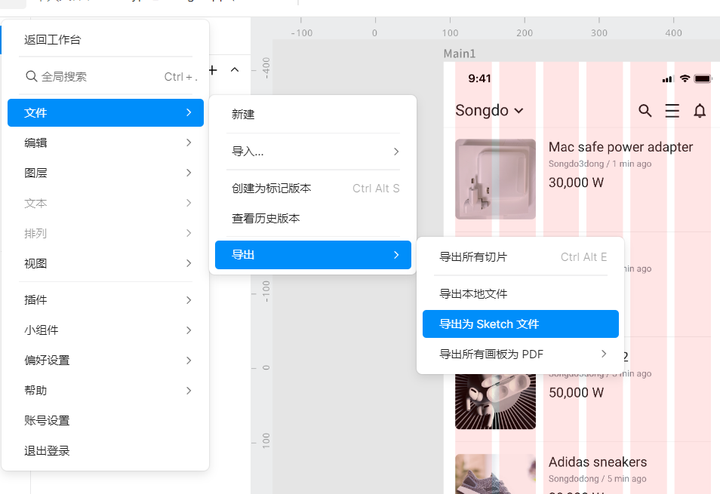Expand the arrow next to 导出所有画板为 PDF
Viewport: 720px width, 494px height.
tap(604, 354)
